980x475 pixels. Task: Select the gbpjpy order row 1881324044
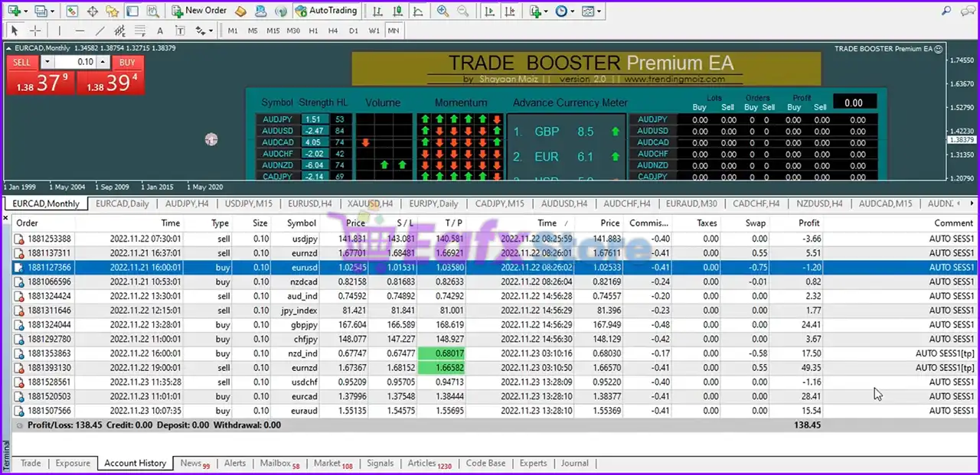point(495,324)
